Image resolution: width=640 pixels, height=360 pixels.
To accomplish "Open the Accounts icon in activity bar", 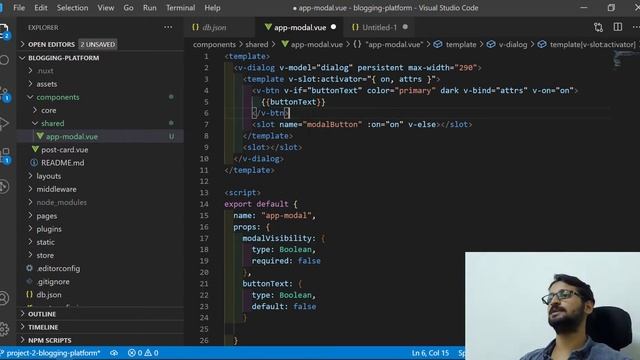I will [4, 298].
